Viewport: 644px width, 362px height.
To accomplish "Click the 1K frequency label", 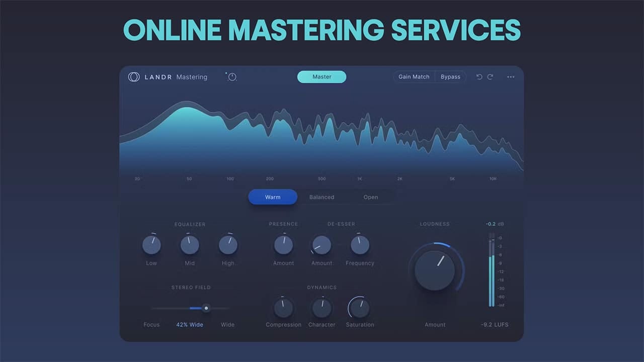I will tap(360, 179).
